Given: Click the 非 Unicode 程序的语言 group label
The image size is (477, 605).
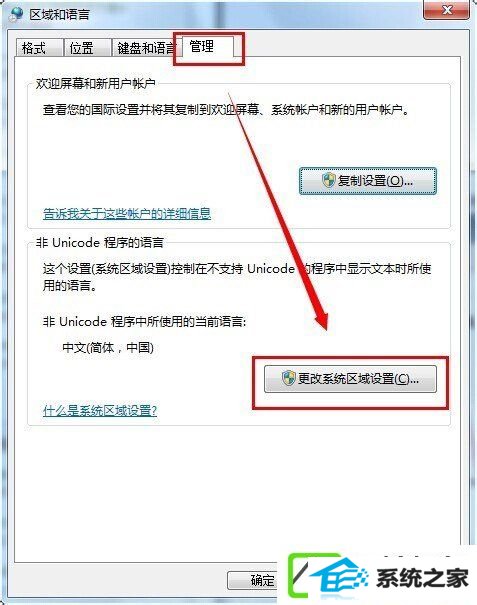Looking at the screenshot, I should point(100,243).
